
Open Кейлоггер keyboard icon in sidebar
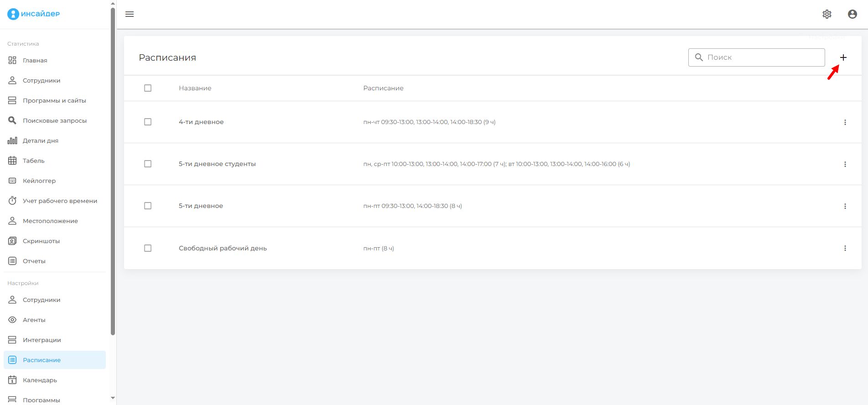click(12, 181)
